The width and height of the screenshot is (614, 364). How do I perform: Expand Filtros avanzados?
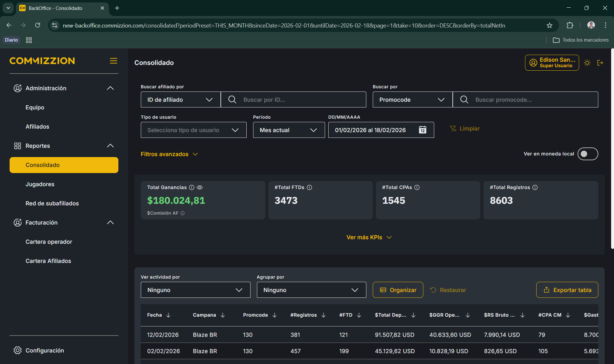(169, 154)
